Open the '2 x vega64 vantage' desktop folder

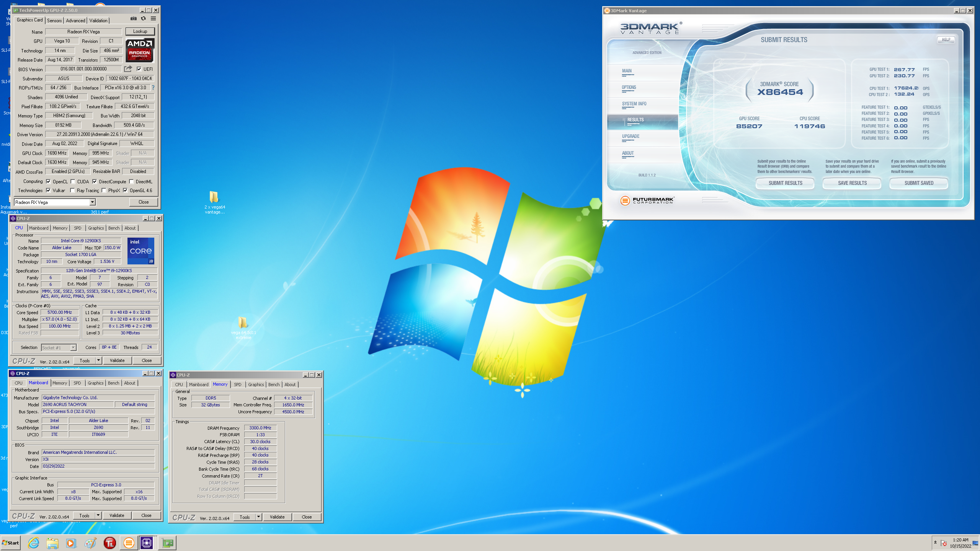point(214,202)
